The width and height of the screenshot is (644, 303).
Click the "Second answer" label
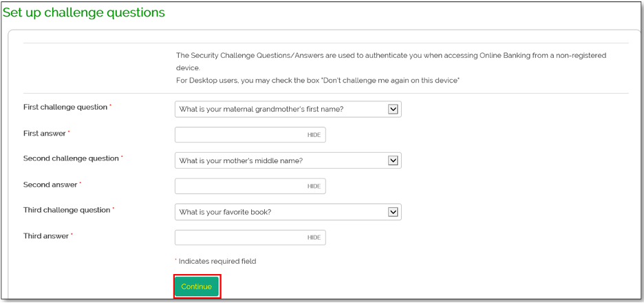tap(50, 185)
